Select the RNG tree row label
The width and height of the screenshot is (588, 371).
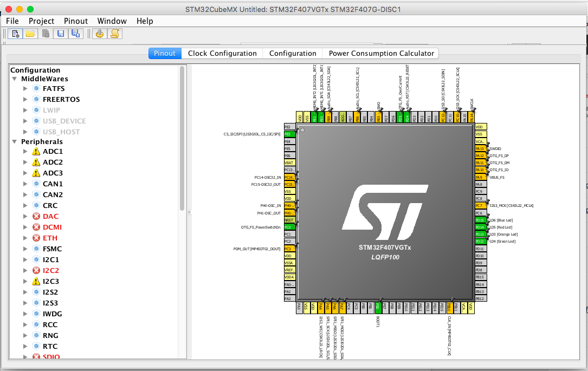[x=50, y=336]
